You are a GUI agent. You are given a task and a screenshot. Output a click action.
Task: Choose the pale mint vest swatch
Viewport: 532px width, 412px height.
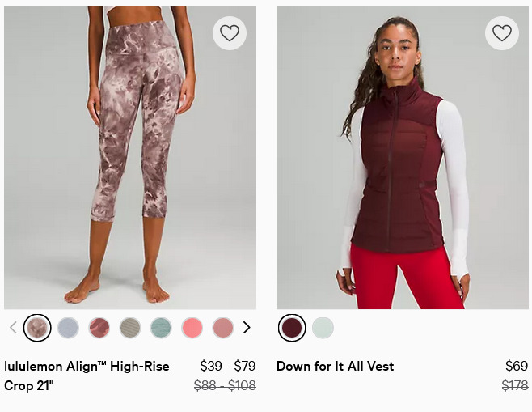[323, 328]
